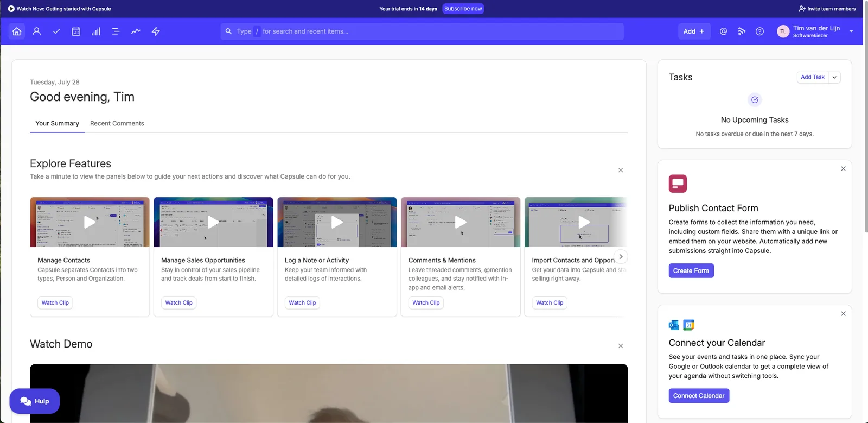Play the Manage Sales Opportunities video clip
The height and width of the screenshot is (423, 868).
tap(213, 222)
